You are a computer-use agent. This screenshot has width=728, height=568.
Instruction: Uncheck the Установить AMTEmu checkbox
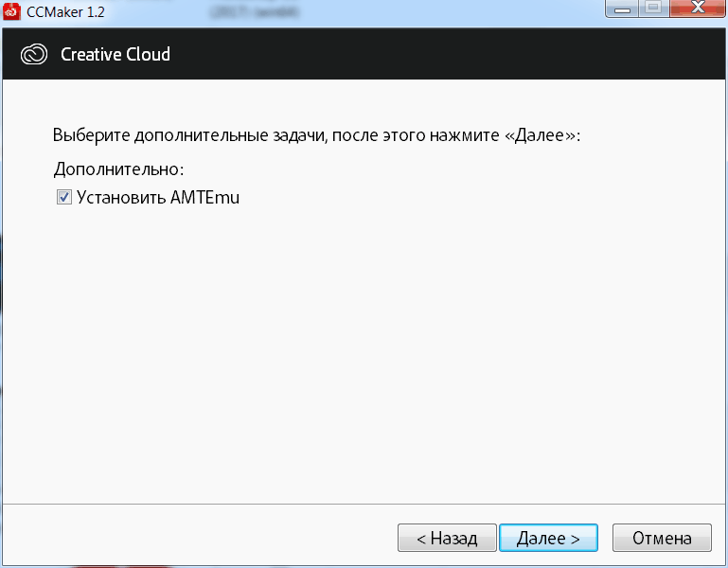point(64,198)
